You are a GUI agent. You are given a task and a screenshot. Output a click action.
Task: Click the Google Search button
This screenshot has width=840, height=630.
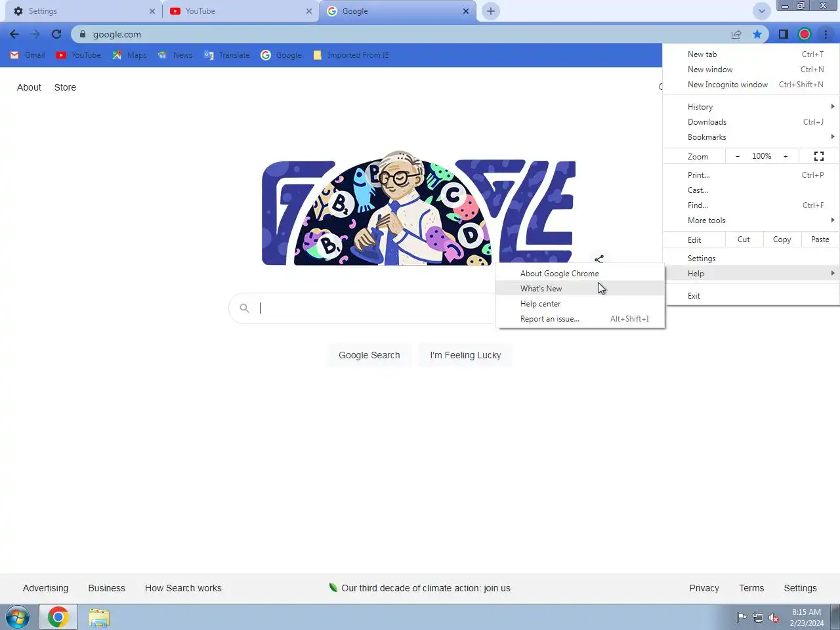[x=369, y=355]
